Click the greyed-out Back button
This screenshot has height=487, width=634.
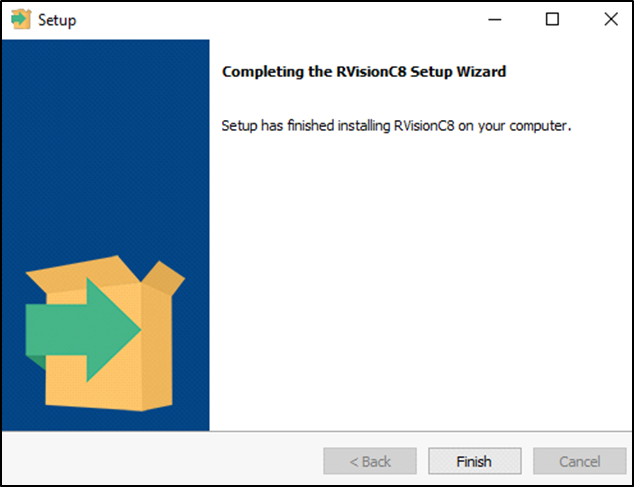click(x=369, y=461)
